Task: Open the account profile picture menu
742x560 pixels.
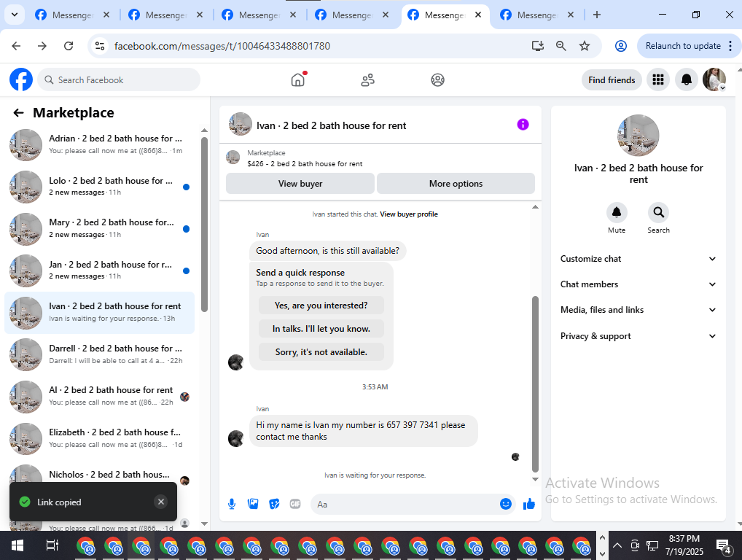Action: [x=714, y=79]
